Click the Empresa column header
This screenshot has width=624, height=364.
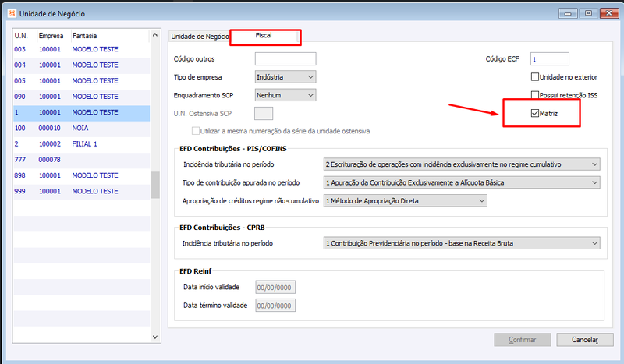pos(54,36)
